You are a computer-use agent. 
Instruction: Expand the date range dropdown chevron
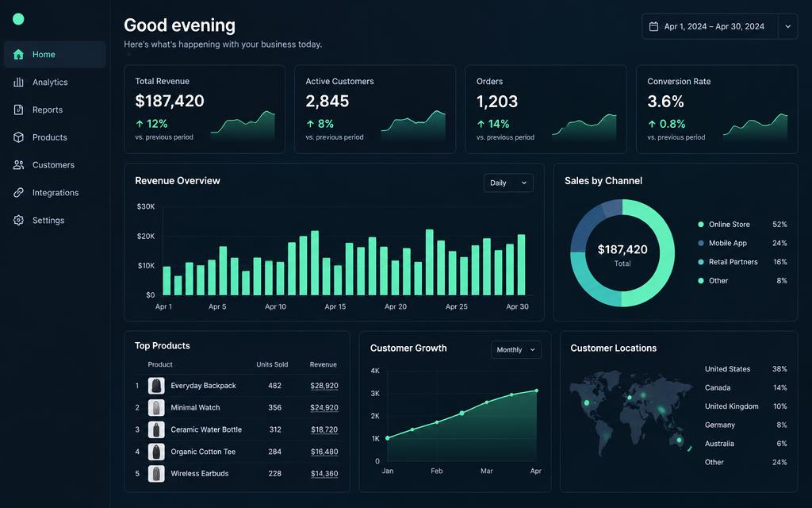pyautogui.click(x=787, y=26)
